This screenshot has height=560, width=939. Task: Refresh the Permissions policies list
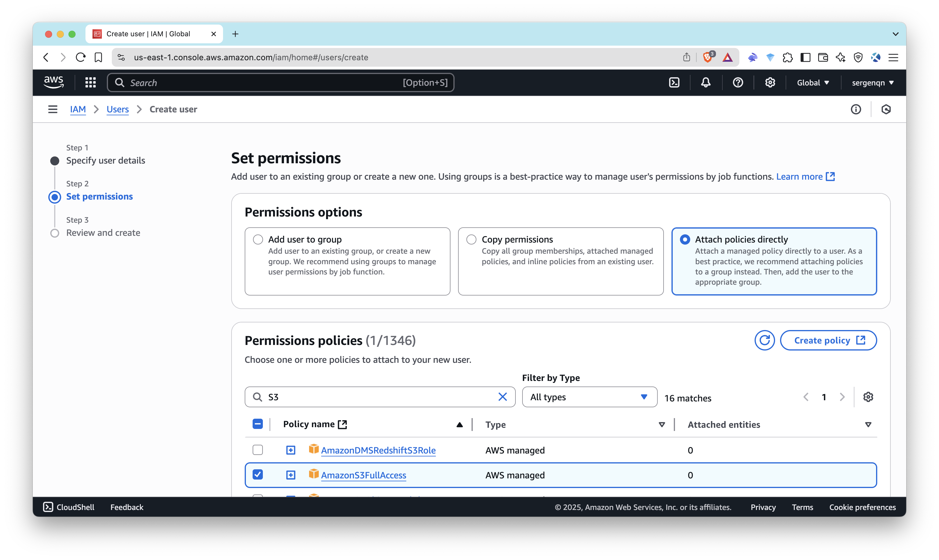(x=765, y=340)
